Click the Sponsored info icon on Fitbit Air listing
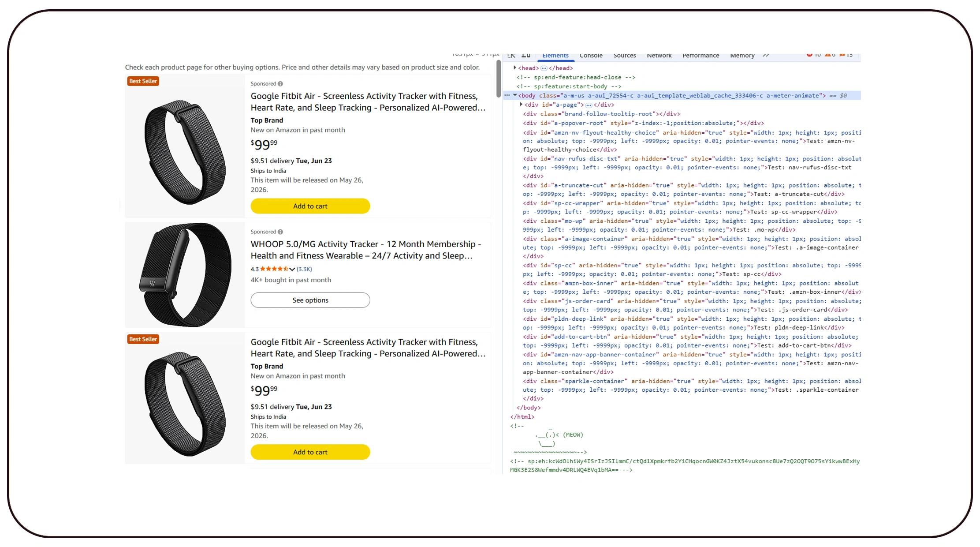Screen dimensions: 980x547 (x=280, y=84)
